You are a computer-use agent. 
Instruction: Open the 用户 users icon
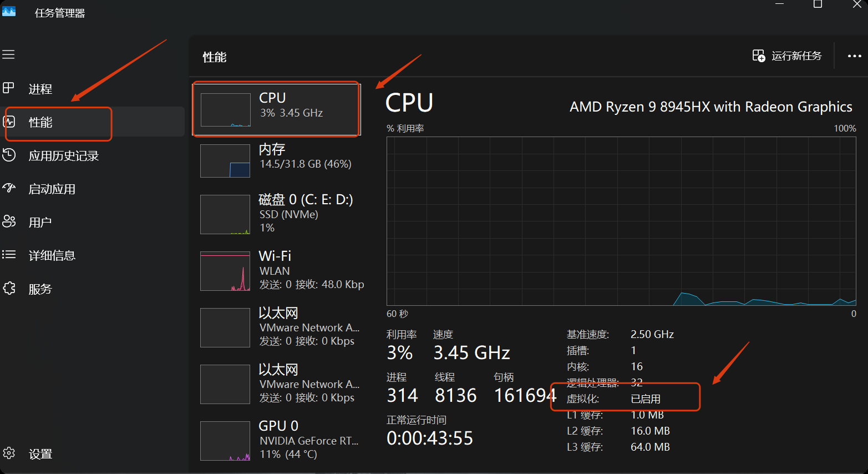(x=9, y=221)
